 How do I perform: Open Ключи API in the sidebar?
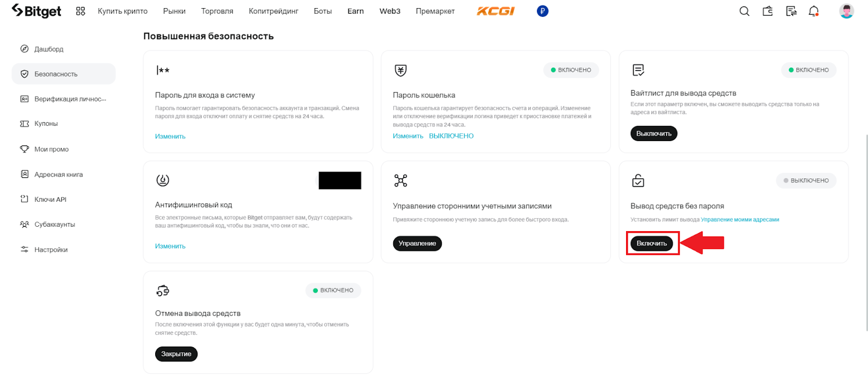(50, 200)
